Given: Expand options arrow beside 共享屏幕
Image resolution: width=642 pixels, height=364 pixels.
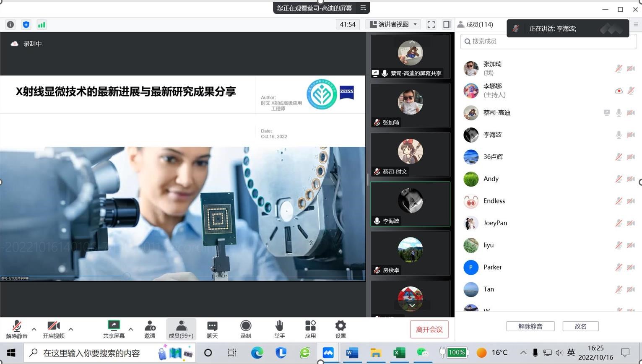Looking at the screenshot, I should point(131,329).
